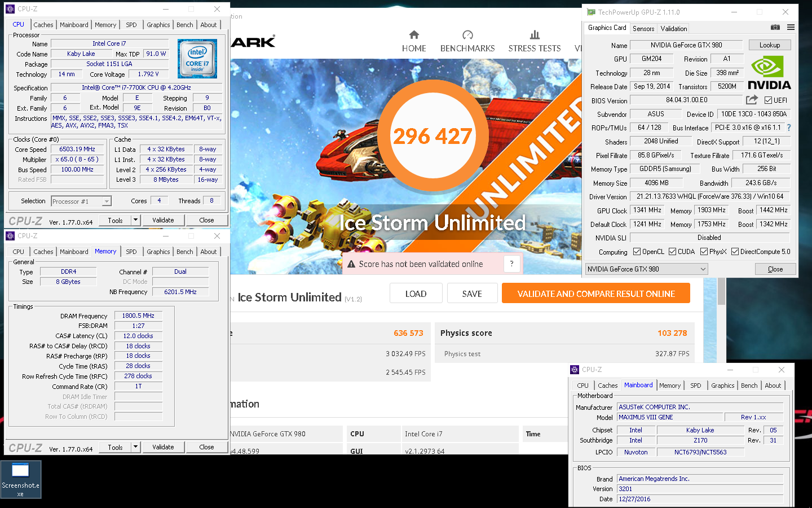Click the Specification i7-7700K text
This screenshot has height=508, width=812.
[x=136, y=87]
